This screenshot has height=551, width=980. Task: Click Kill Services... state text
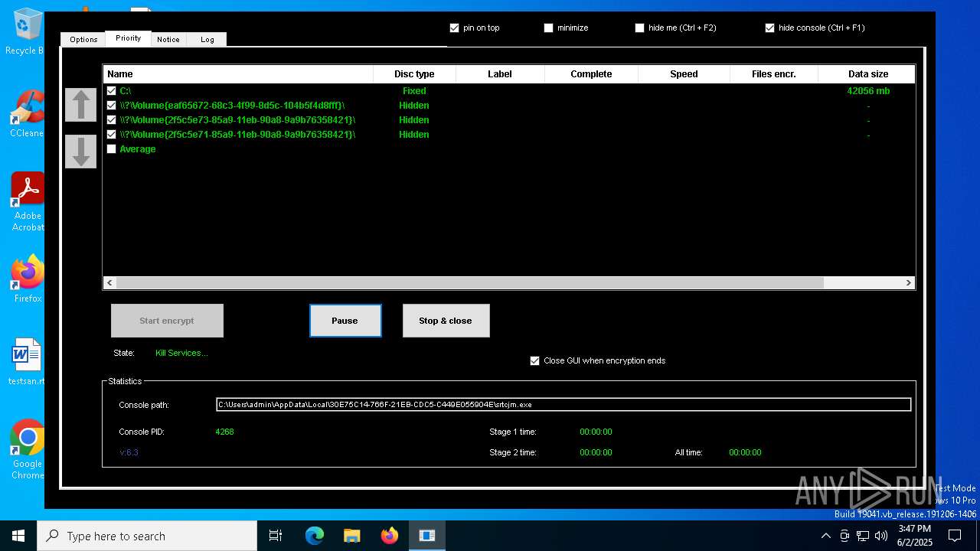tap(181, 353)
